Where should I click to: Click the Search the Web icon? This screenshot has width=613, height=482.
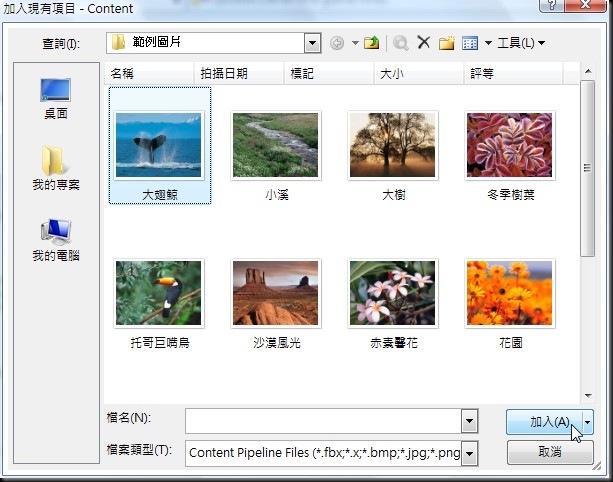pyautogui.click(x=401, y=43)
